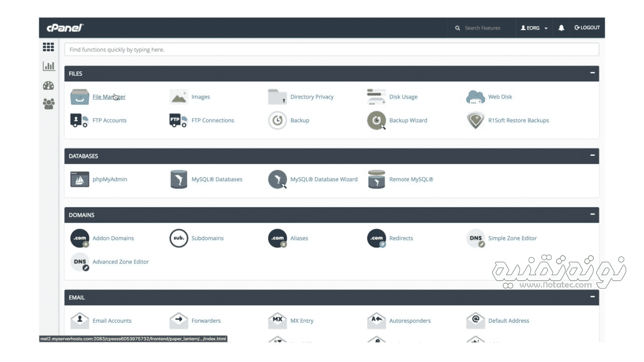The height and width of the screenshot is (362, 644).
Task: Click the Web Disk link
Action: click(500, 97)
